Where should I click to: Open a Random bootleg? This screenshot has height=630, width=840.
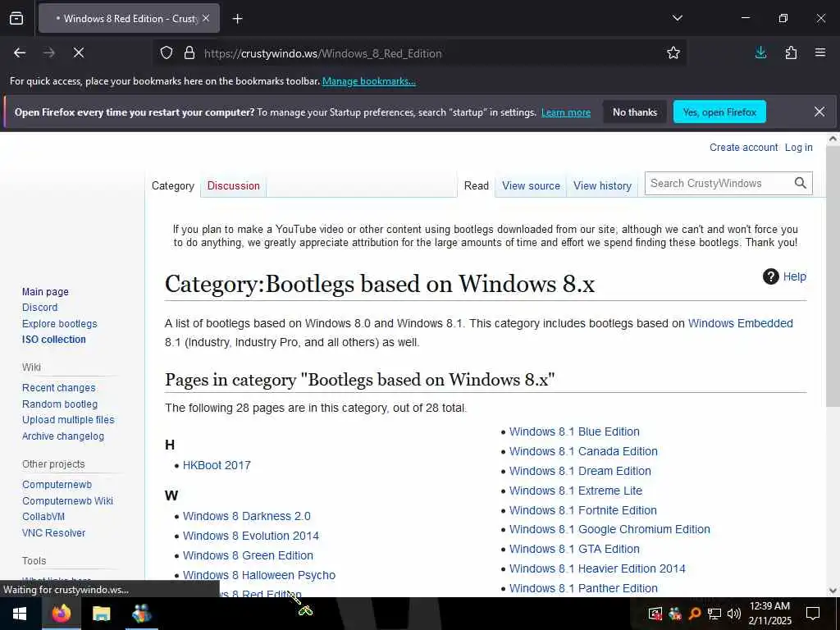(x=60, y=404)
